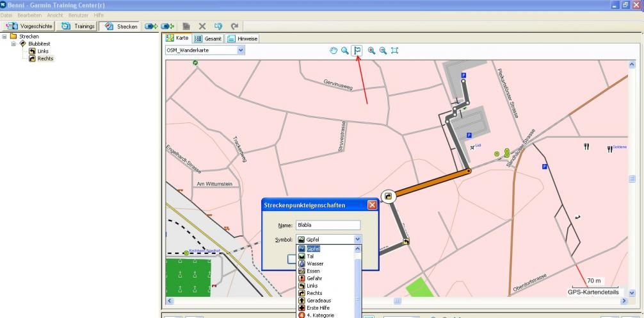Open the OSM_Wanderkarte map dropdown
This screenshot has width=644, height=318.
[x=241, y=50]
